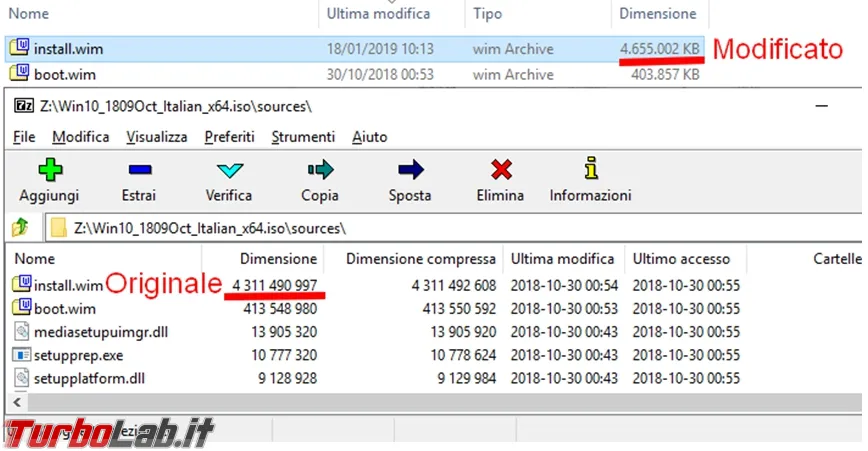The height and width of the screenshot is (451, 868).
Task: Click the Sposta blue arrow icon
Action: pos(411,169)
